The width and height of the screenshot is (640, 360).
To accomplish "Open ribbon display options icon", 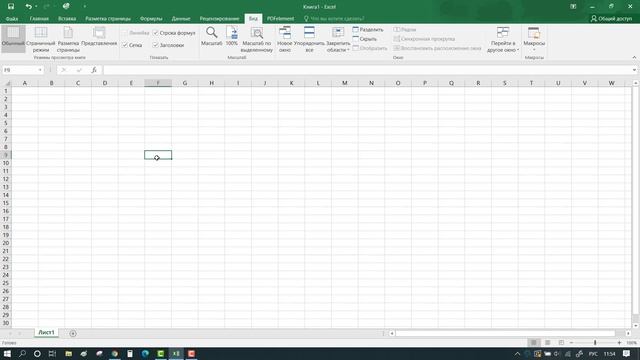I will point(573,7).
